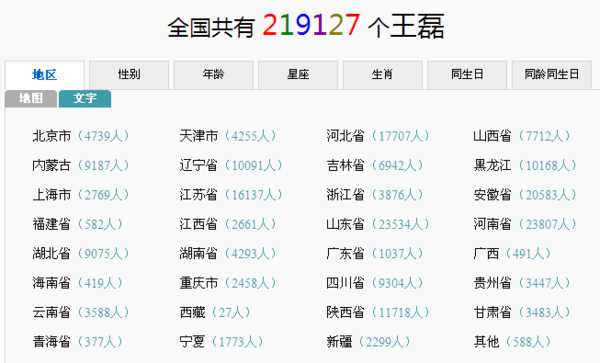The width and height of the screenshot is (600, 363).
Task: Click 浙江省 (3876人) entry
Action: pos(375,195)
